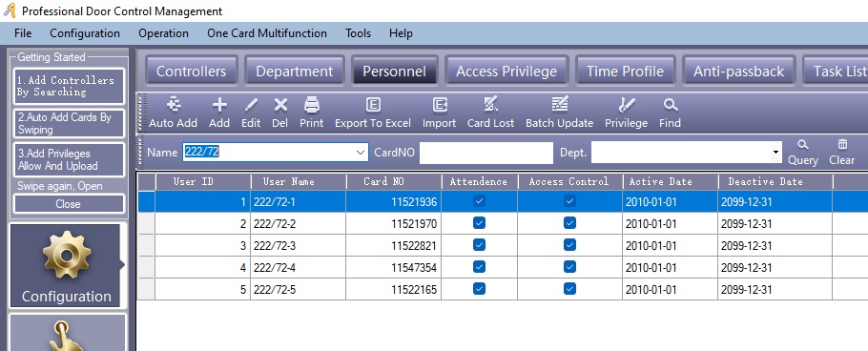Click card number 11521970

coord(414,224)
